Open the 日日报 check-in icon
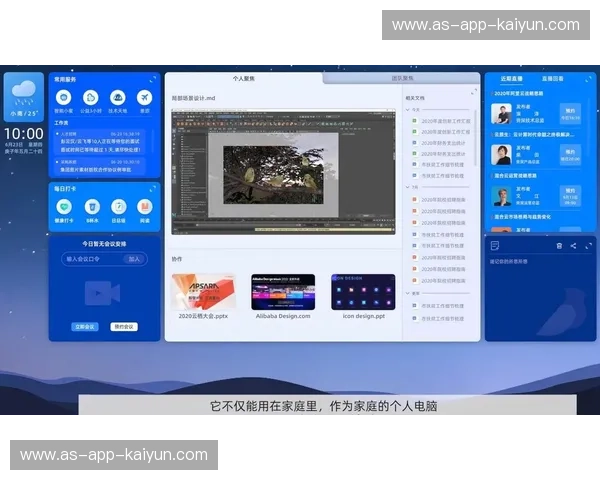Screen dimensions: 600x480 click(119, 207)
